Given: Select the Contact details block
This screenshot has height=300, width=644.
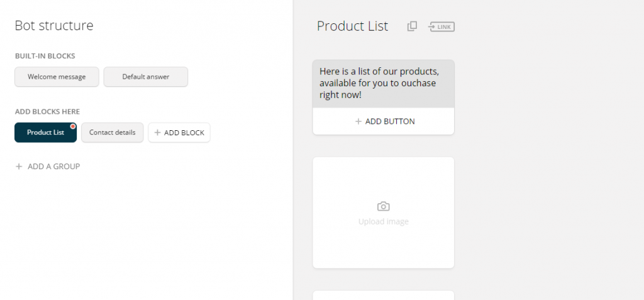Looking at the screenshot, I should tap(112, 132).
